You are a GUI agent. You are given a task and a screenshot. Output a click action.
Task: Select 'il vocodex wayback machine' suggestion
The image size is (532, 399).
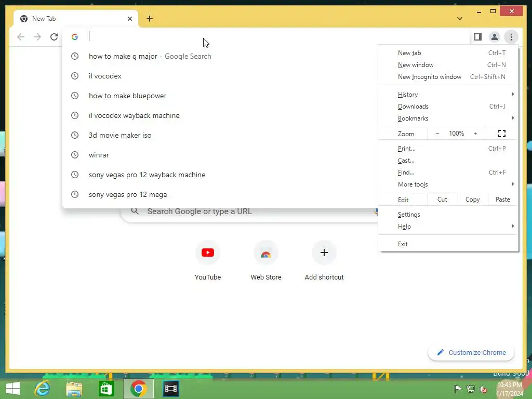click(220, 115)
